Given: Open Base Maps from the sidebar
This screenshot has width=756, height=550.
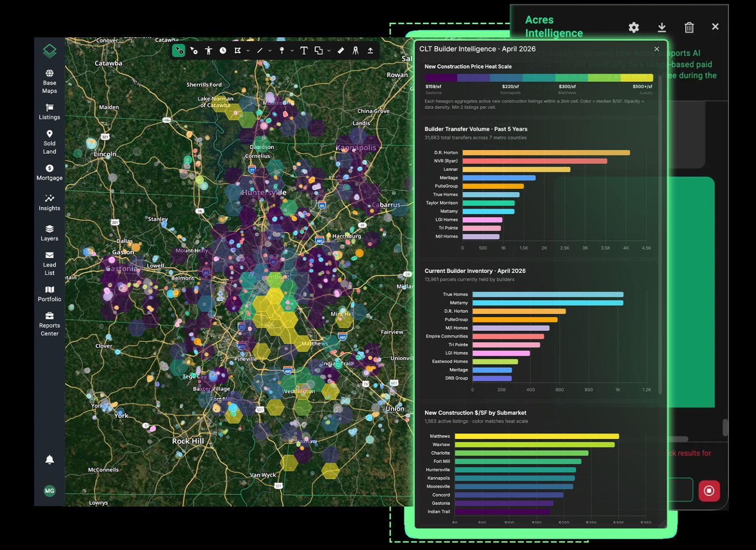Looking at the screenshot, I should (50, 82).
